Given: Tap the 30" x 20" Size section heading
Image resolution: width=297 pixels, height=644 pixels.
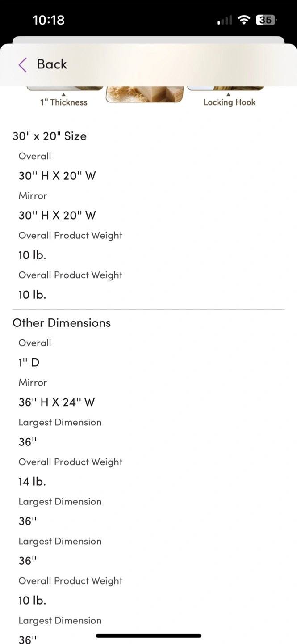Looking at the screenshot, I should pos(50,136).
